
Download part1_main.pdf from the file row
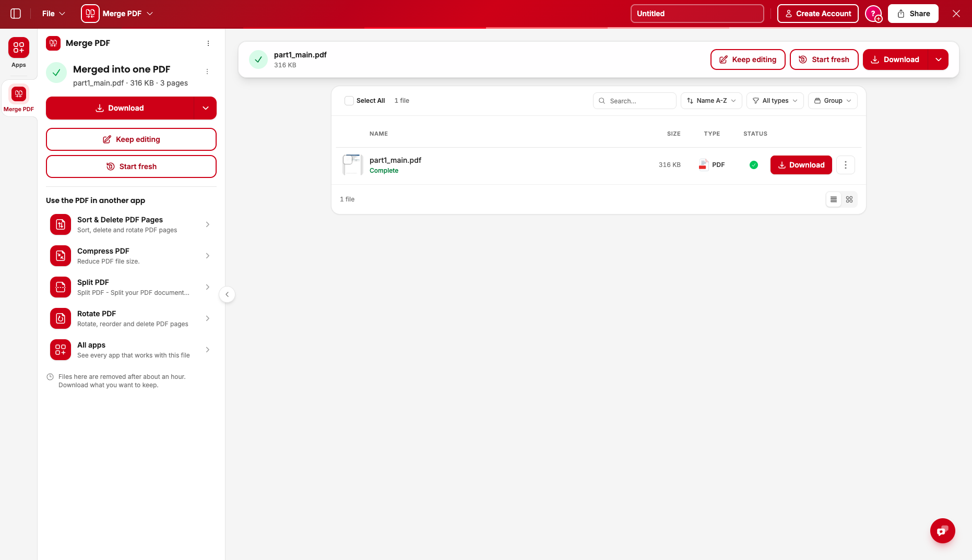click(x=801, y=165)
